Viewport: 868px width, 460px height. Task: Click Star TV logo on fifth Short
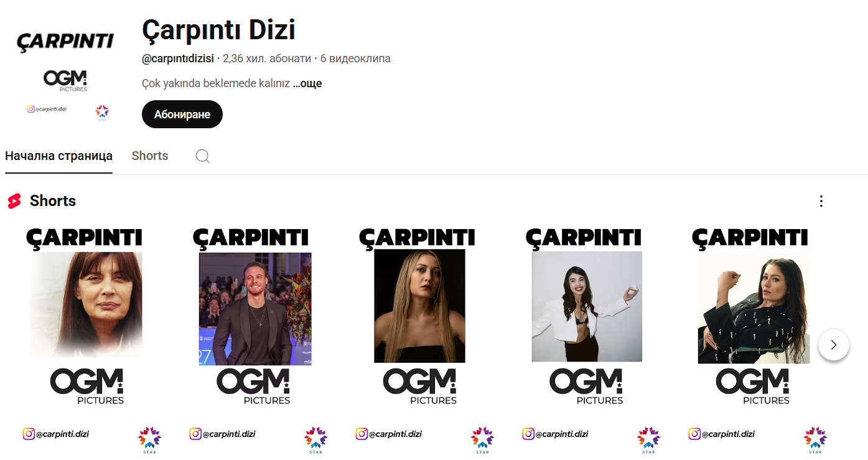pyautogui.click(x=815, y=439)
